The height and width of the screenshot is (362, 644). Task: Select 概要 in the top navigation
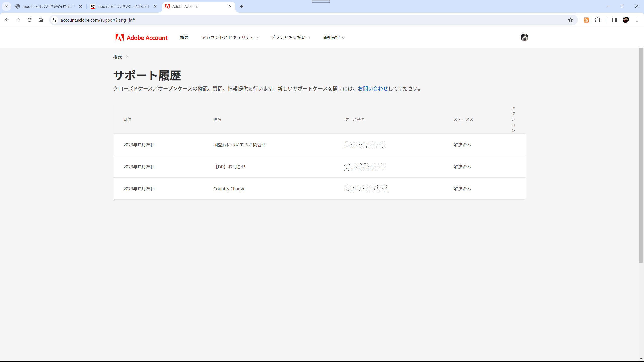click(x=184, y=38)
